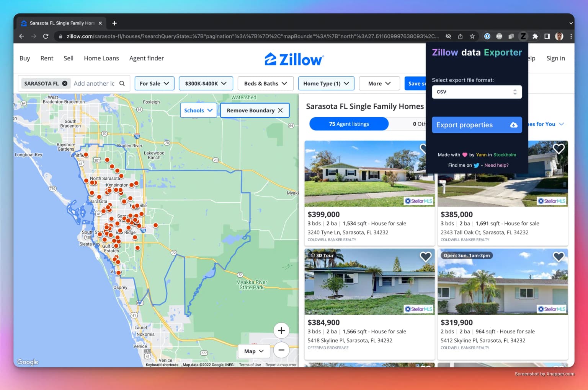Open the Rent menu
The height and width of the screenshot is (390, 588).
click(x=47, y=58)
